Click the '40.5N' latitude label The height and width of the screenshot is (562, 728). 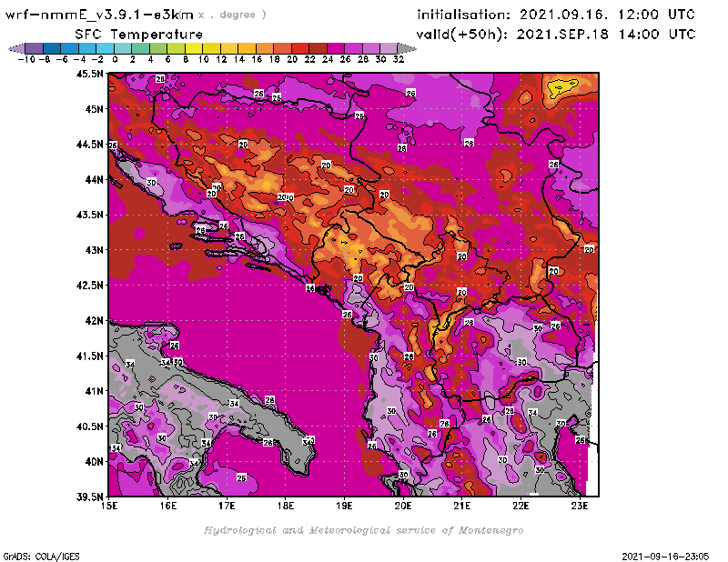(89, 427)
